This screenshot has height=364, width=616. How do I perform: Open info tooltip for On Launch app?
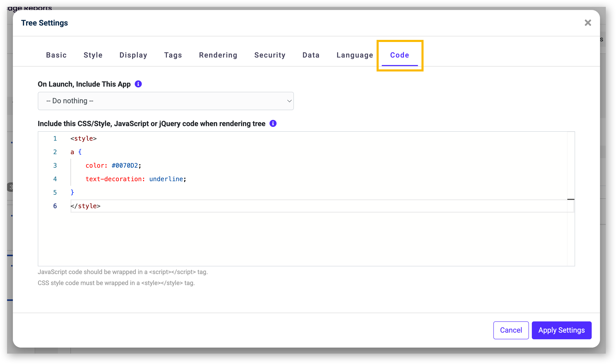tap(138, 84)
